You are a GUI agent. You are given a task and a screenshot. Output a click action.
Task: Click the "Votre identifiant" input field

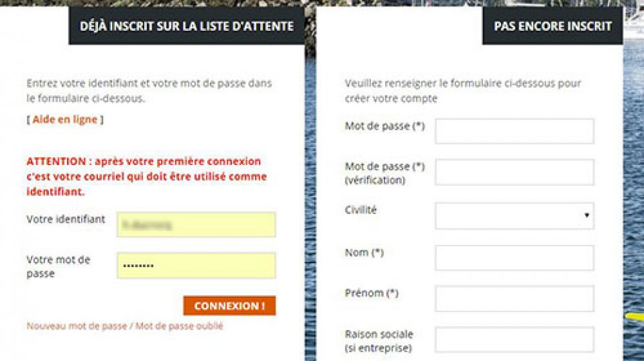[x=196, y=224]
